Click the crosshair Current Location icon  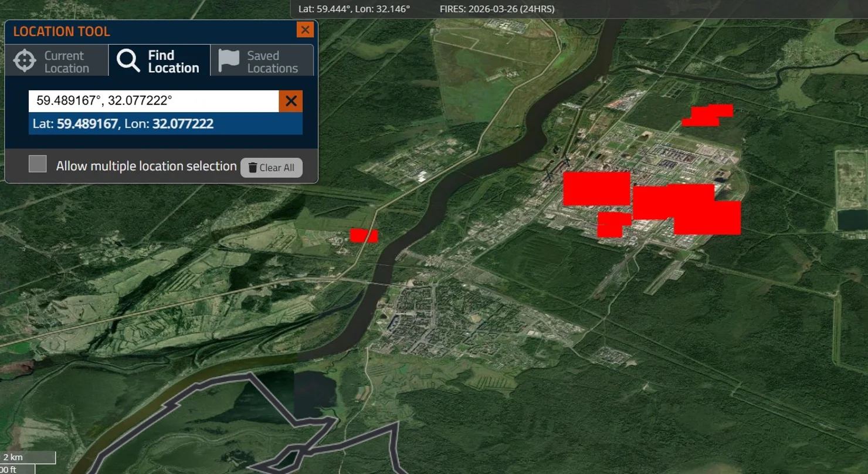coord(25,61)
